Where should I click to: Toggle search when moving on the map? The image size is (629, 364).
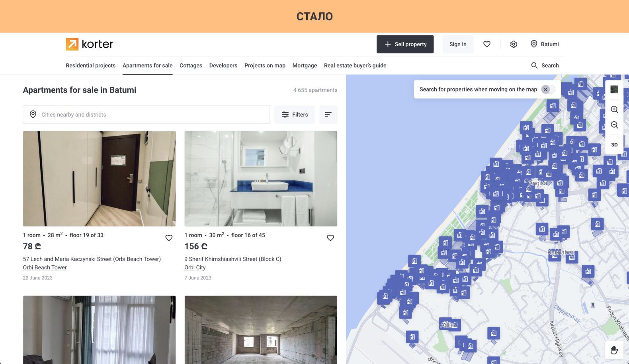548,90
